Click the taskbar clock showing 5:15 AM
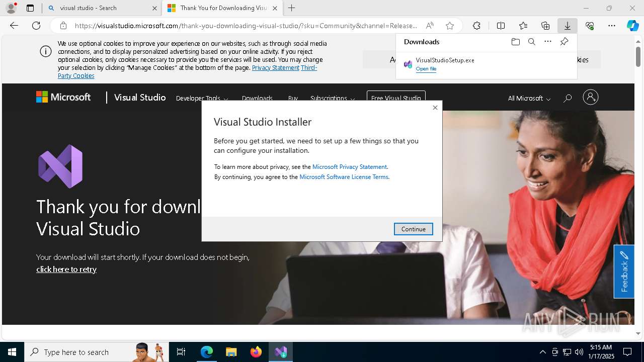Screen dimensions: 644x362 [x=601, y=352]
